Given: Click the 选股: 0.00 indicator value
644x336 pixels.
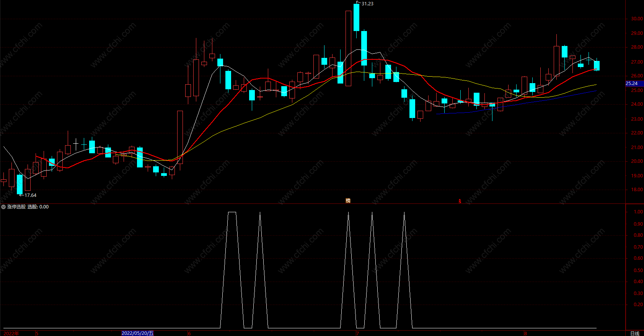Looking at the screenshot, I should [x=38, y=207].
